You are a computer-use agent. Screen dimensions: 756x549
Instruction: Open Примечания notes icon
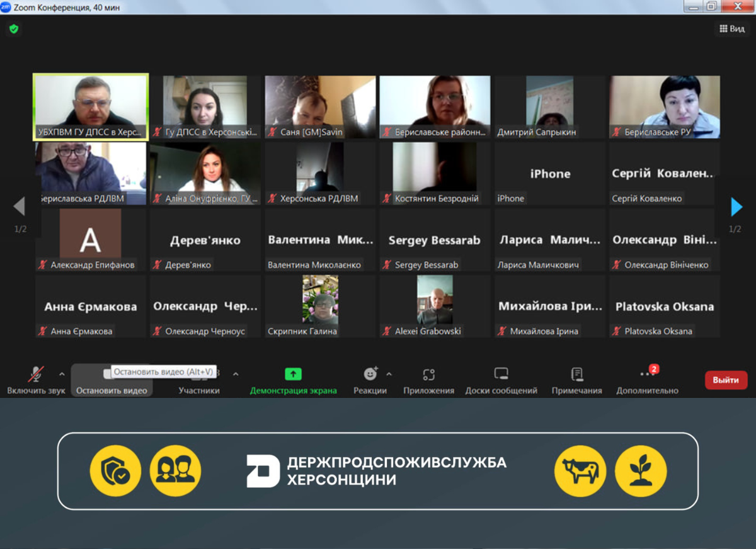click(x=576, y=380)
